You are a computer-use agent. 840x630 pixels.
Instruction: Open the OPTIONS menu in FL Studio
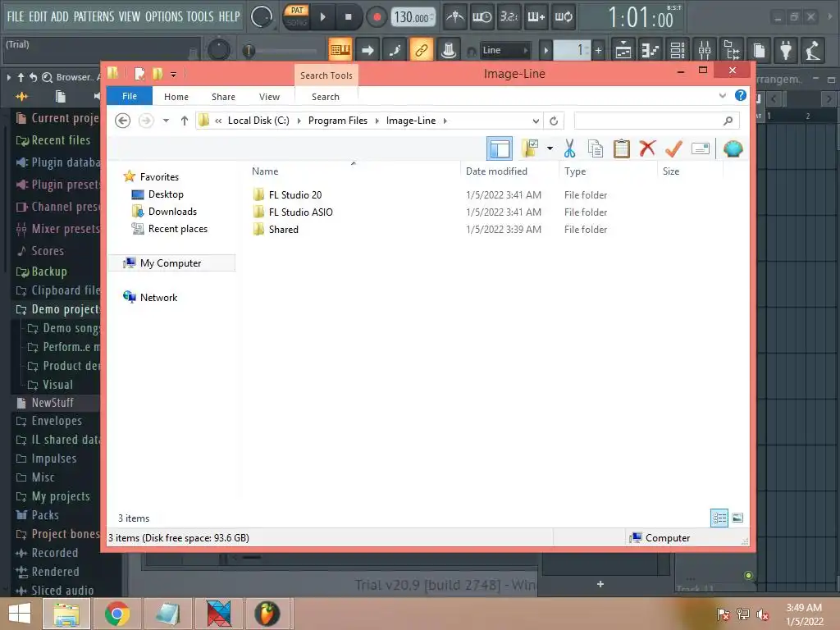164,16
